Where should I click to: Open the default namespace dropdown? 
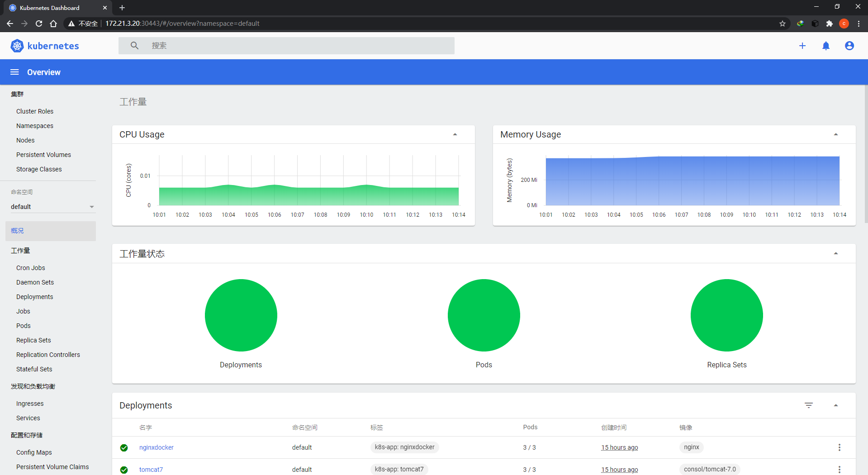[52, 207]
